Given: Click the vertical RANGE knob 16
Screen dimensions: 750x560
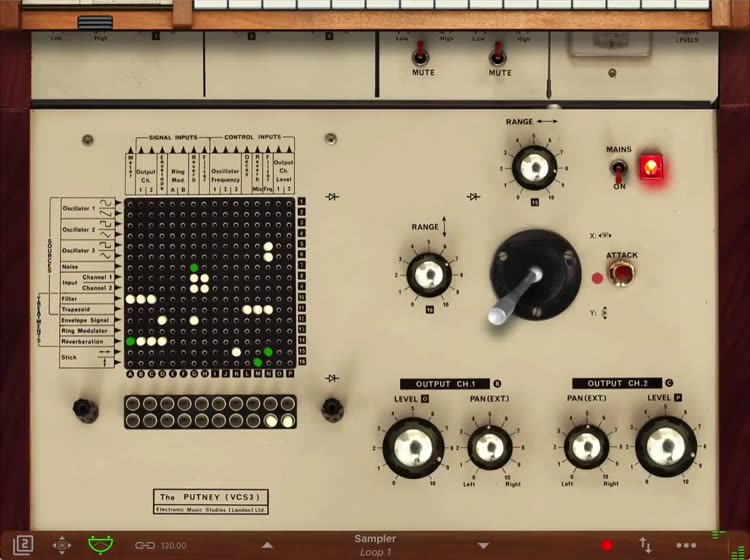Looking at the screenshot, I should point(429,275).
